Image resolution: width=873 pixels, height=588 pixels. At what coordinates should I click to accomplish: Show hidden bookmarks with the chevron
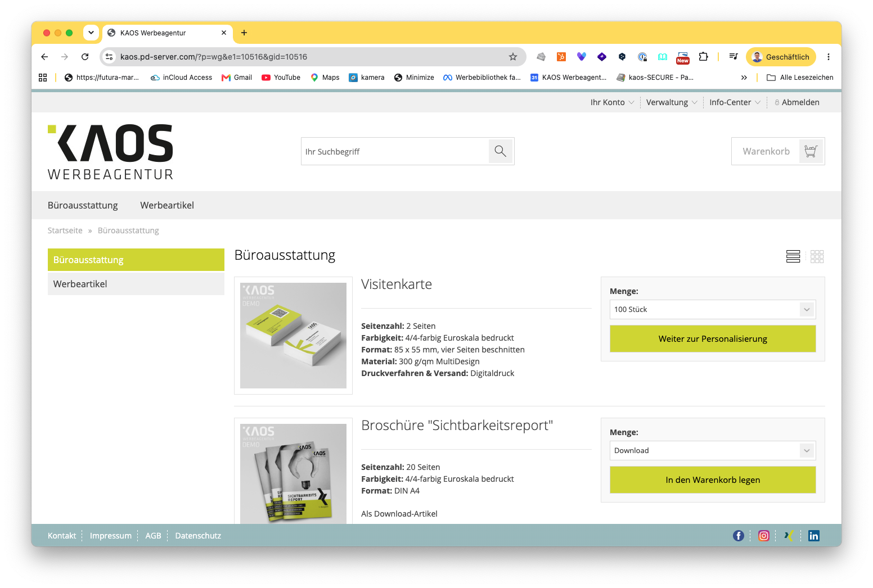point(744,78)
